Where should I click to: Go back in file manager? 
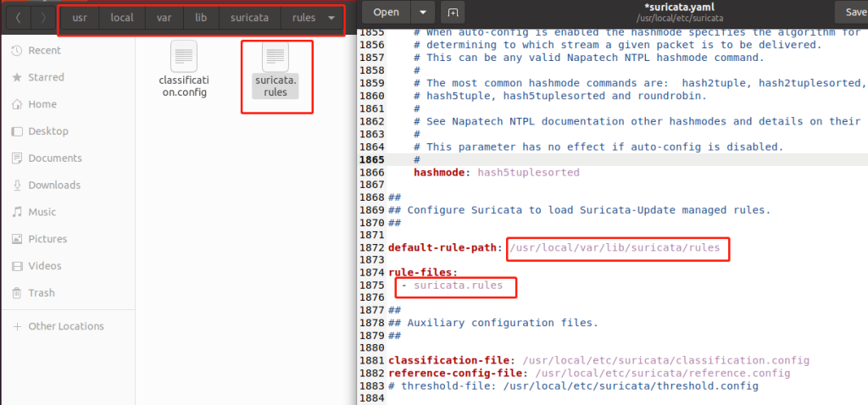[x=19, y=18]
